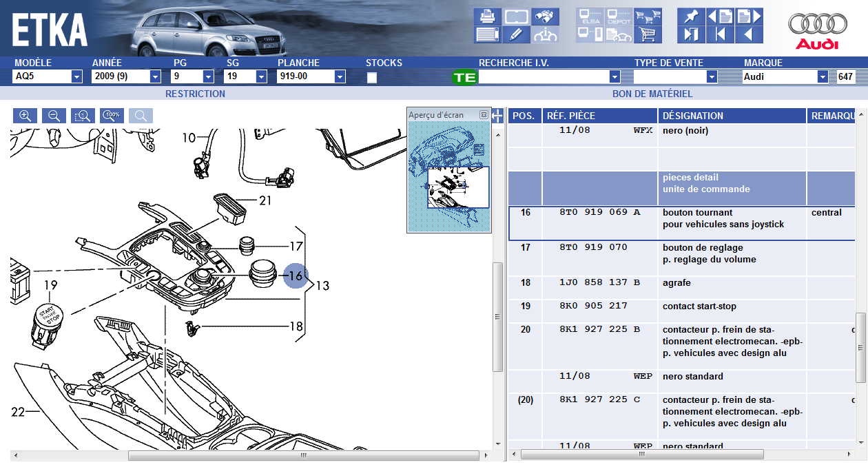The height and width of the screenshot is (469, 868).
Task: Expand the ANNÉE dropdown
Action: tap(155, 77)
